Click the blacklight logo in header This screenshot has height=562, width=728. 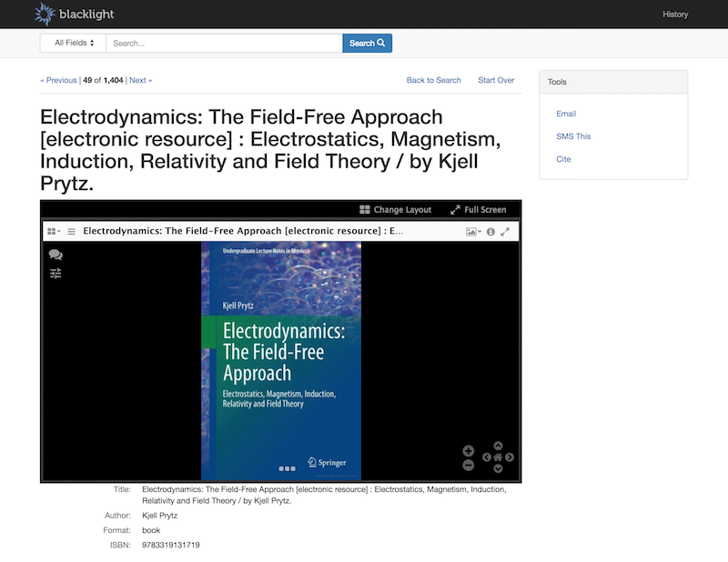click(x=75, y=14)
